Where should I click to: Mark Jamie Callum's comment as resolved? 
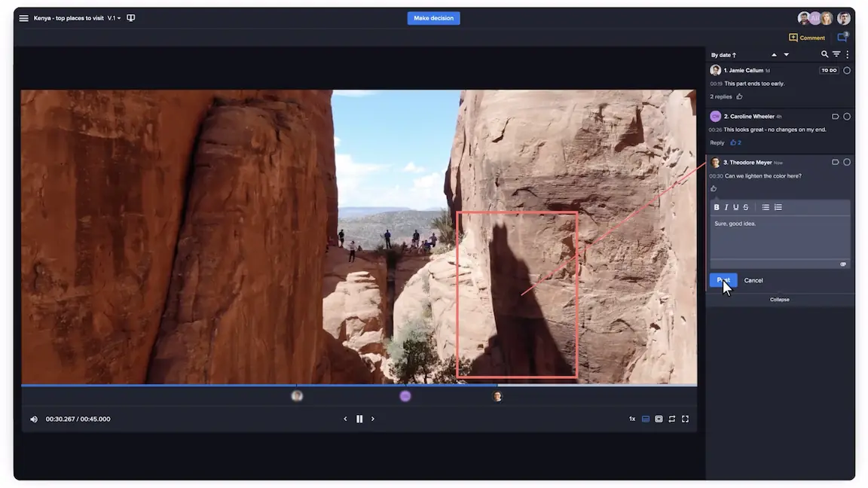coord(847,70)
